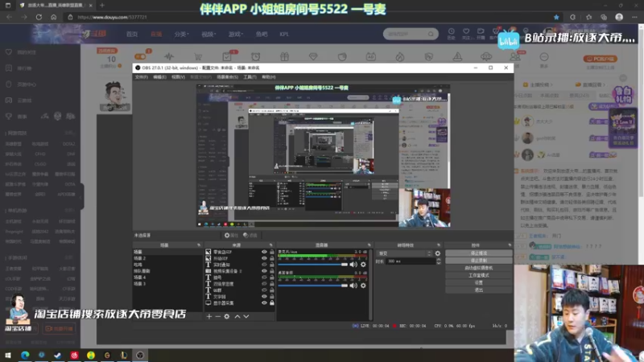Image resolution: width=644 pixels, height=362 pixels.
Task: Expand the 分类 dropdown in Douyu nav
Action: click(182, 34)
